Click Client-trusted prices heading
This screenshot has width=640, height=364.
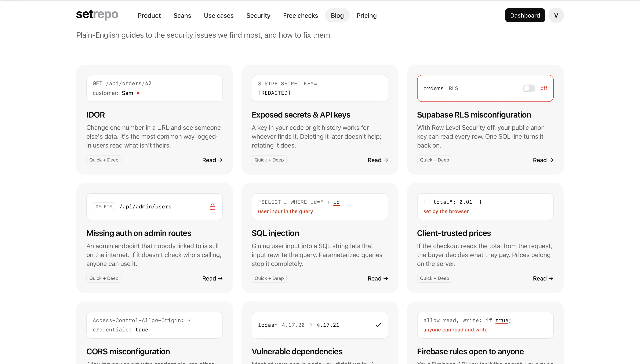(454, 233)
